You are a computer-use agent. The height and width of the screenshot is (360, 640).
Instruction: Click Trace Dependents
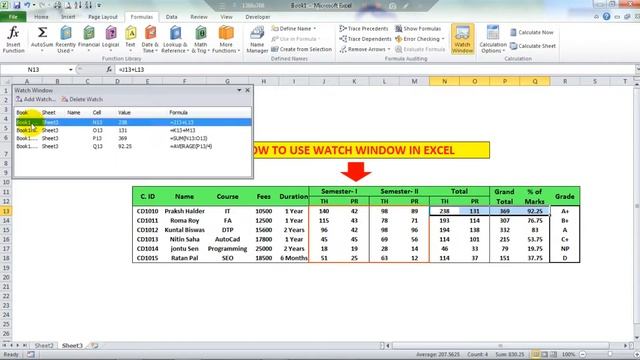pyautogui.click(x=365, y=39)
